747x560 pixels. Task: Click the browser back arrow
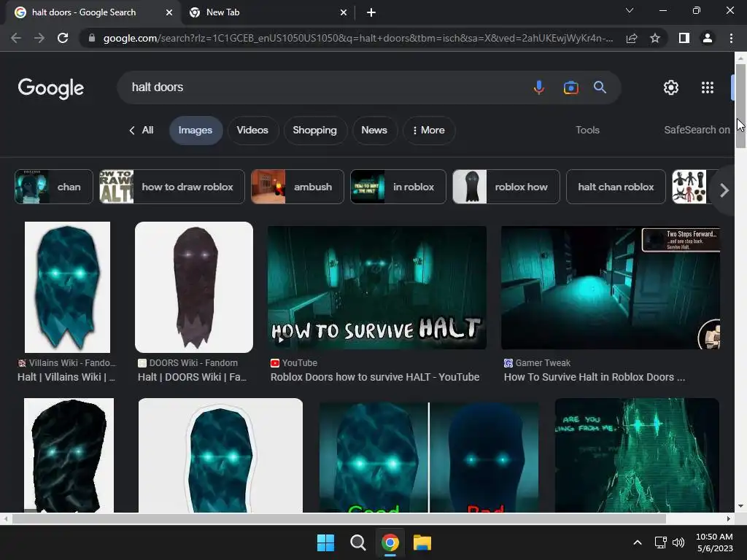[x=16, y=38]
